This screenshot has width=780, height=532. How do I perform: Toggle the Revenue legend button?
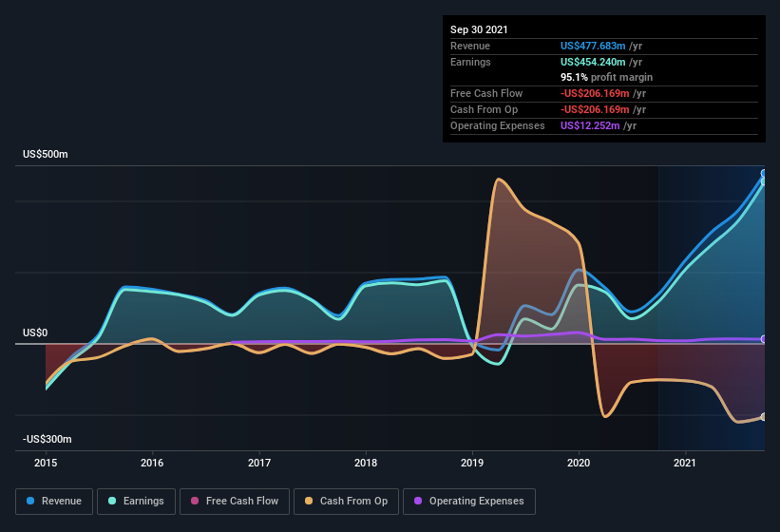[54, 502]
